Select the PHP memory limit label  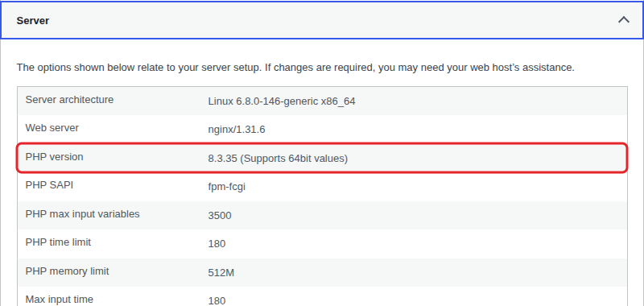pyautogui.click(x=68, y=271)
